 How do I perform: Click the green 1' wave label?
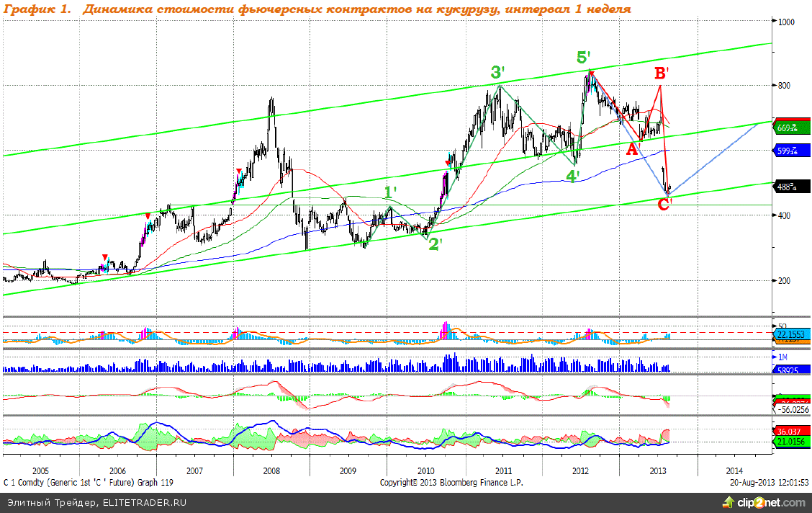(x=389, y=192)
